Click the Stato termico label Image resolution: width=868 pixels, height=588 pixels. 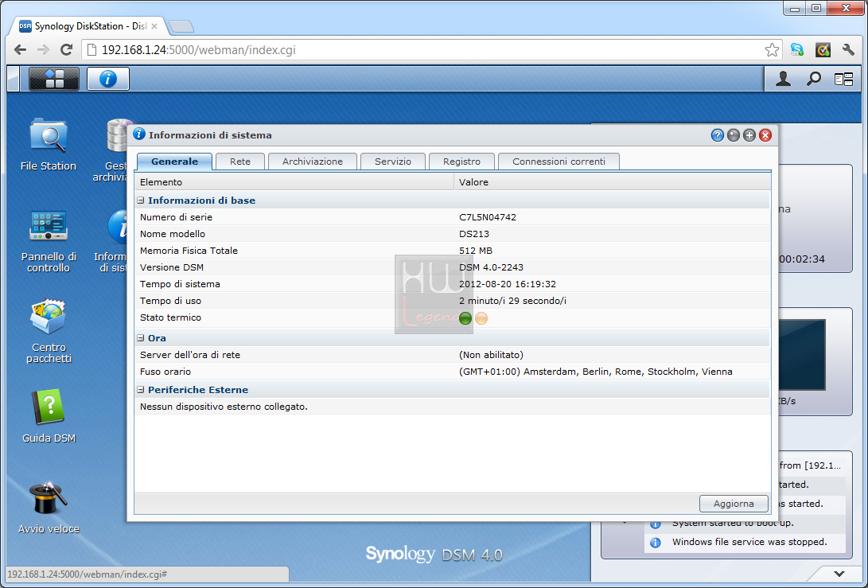click(x=170, y=317)
